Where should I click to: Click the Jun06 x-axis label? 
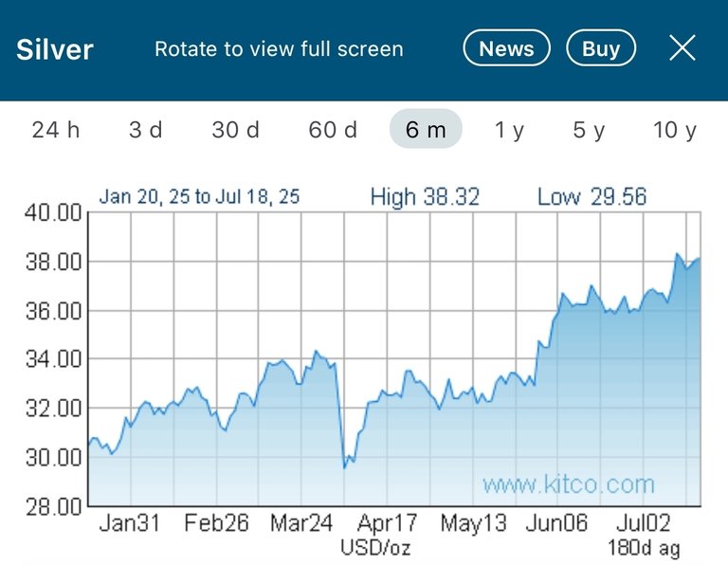tap(556, 523)
